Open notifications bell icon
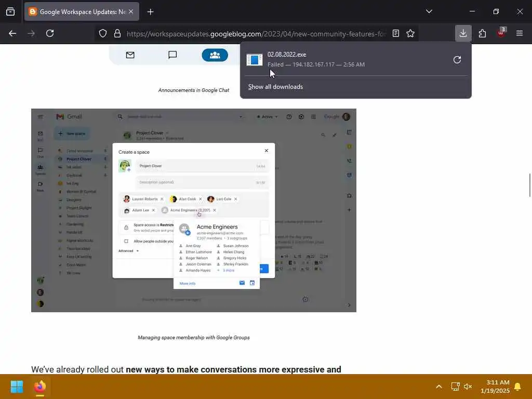This screenshot has height=399, width=532. click(518, 387)
